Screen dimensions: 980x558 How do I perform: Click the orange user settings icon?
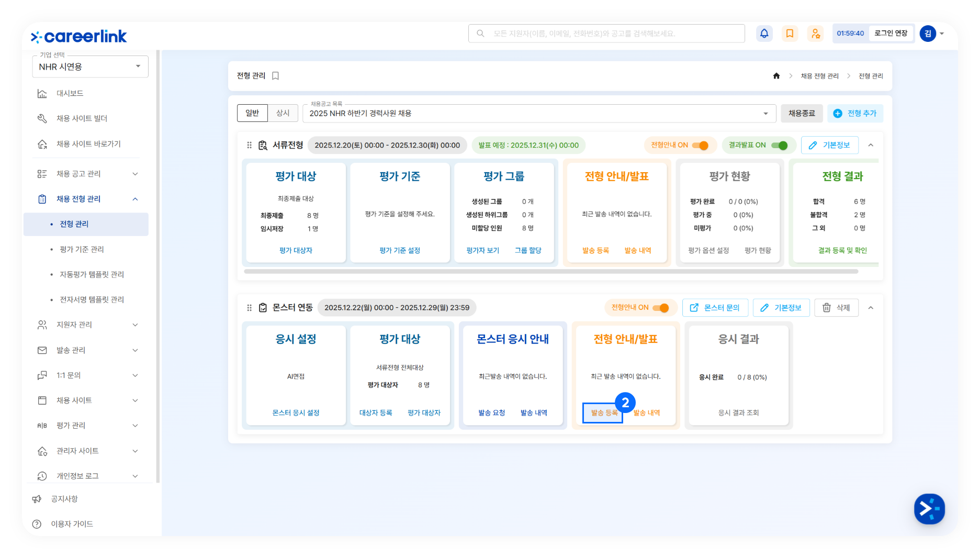[x=815, y=34]
